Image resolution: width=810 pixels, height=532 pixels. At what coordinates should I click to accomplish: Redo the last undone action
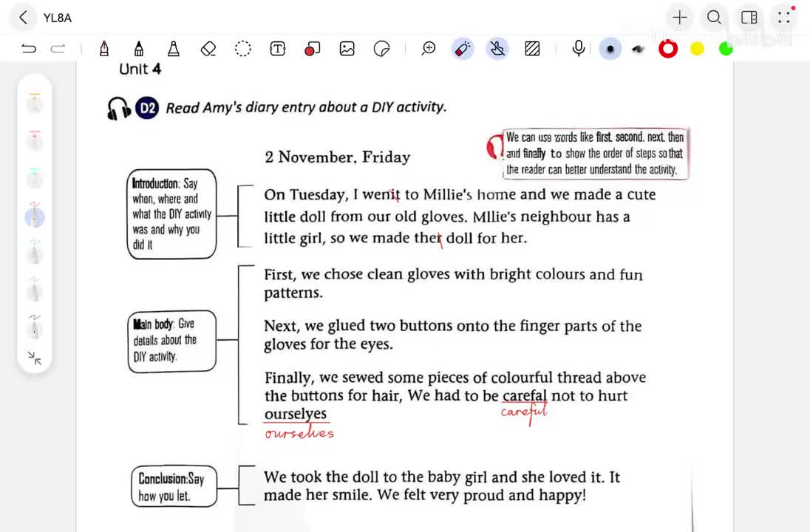pos(58,49)
